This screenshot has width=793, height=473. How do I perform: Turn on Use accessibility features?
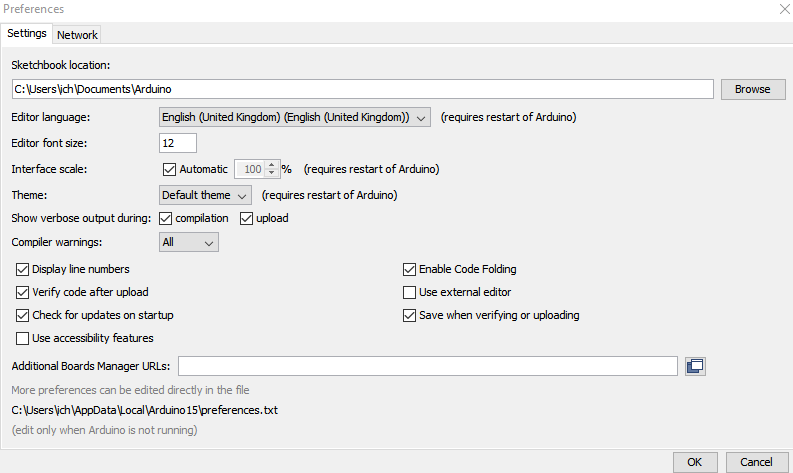coord(22,338)
